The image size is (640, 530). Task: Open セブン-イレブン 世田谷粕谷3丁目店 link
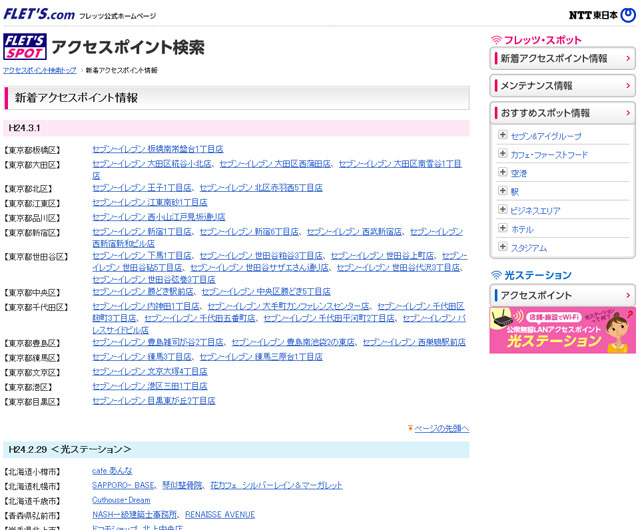point(261,256)
